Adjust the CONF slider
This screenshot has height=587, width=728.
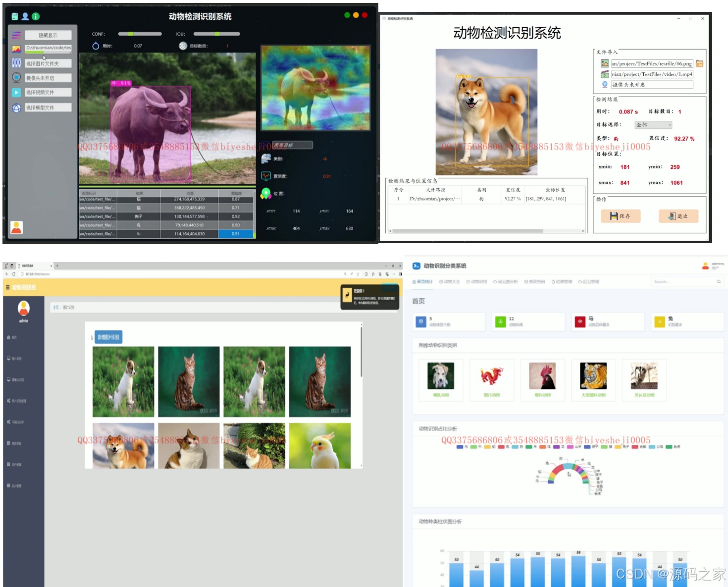point(140,34)
